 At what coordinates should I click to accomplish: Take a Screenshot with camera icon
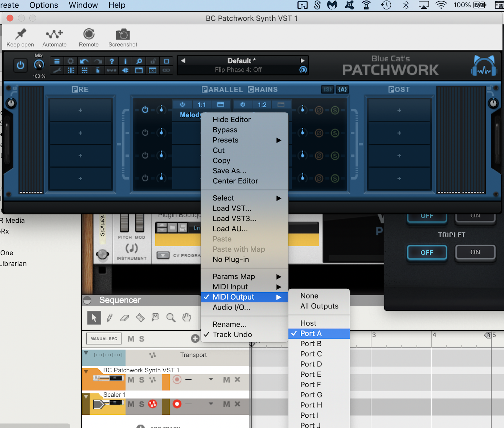tap(123, 34)
